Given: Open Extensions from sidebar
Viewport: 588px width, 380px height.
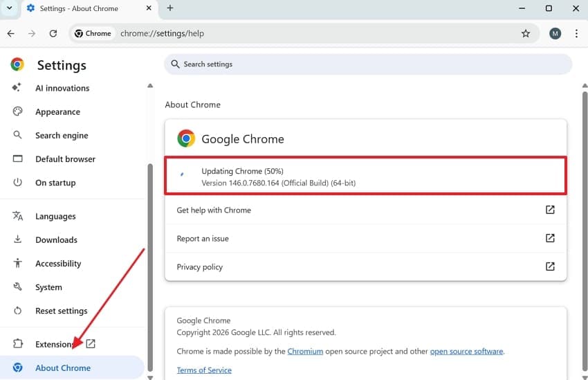Looking at the screenshot, I should point(54,344).
